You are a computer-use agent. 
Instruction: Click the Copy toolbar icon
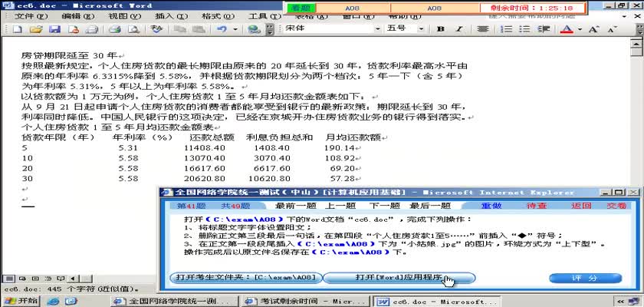coord(179,29)
